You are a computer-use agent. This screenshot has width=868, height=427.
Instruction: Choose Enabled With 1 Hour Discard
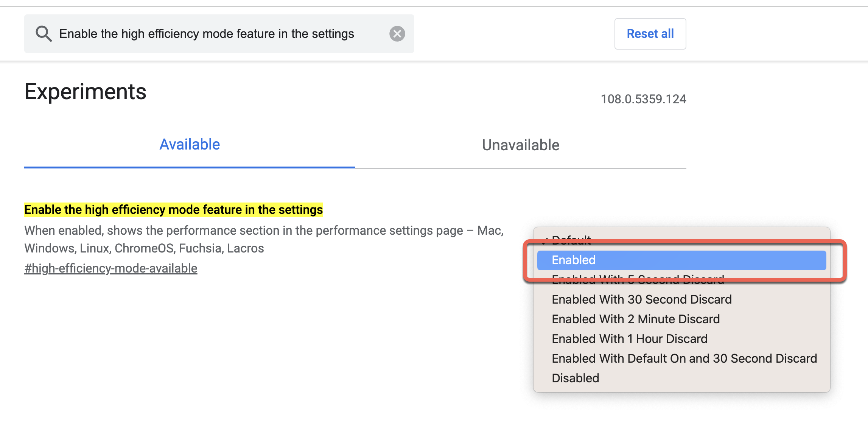tap(629, 339)
